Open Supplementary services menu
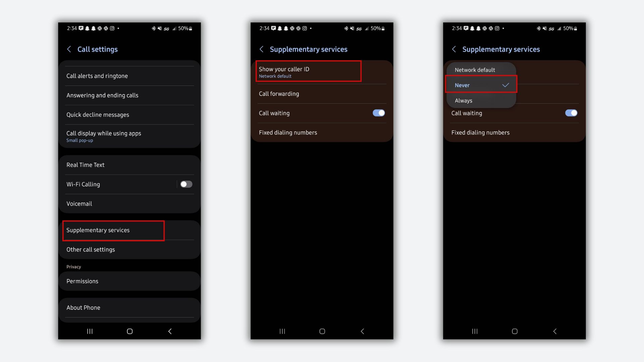 tap(113, 230)
